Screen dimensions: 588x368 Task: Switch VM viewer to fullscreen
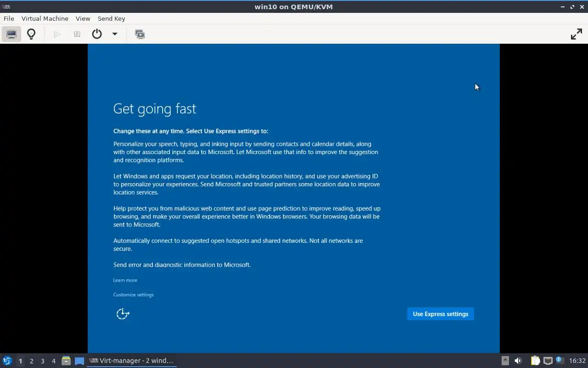[576, 34]
